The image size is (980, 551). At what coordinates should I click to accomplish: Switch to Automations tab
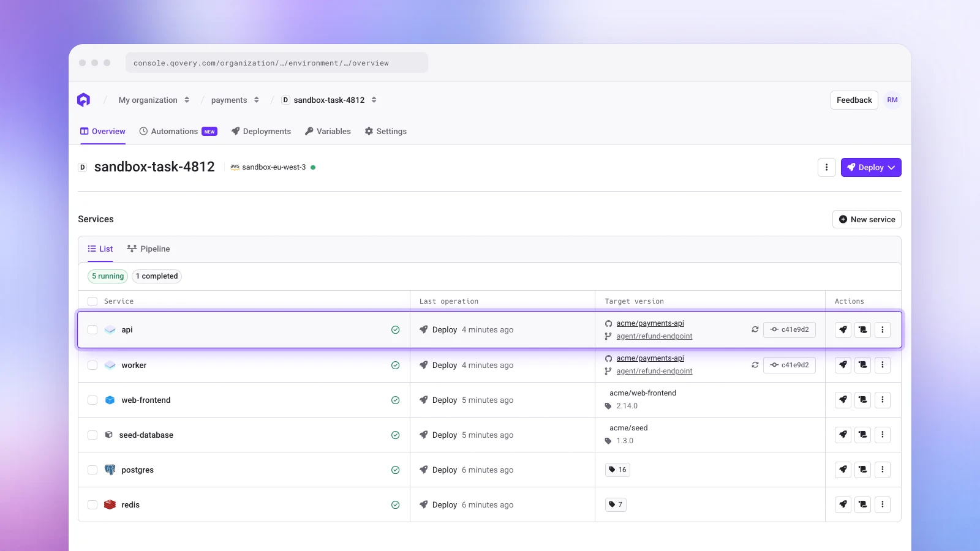point(178,131)
